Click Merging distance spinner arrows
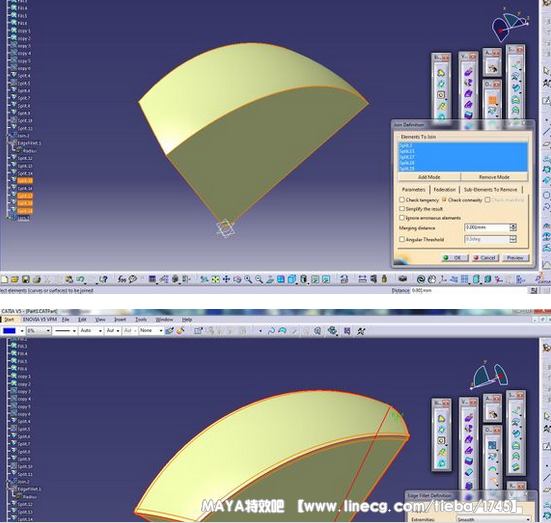The image size is (551, 523). 513,228
